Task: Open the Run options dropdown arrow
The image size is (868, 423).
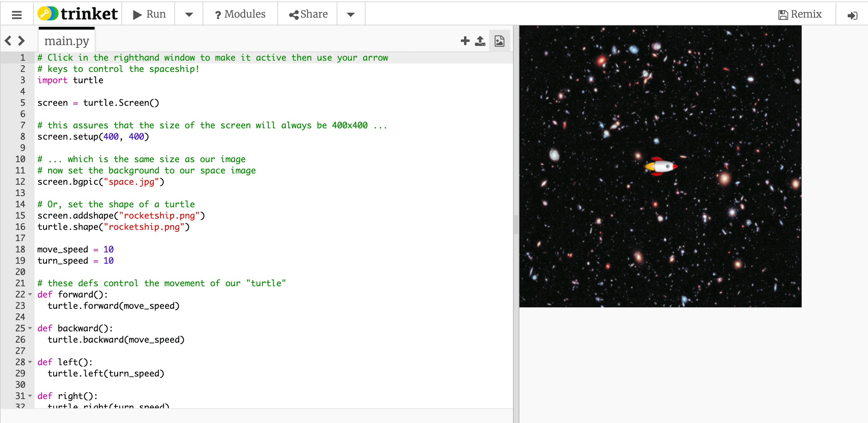Action: click(189, 14)
